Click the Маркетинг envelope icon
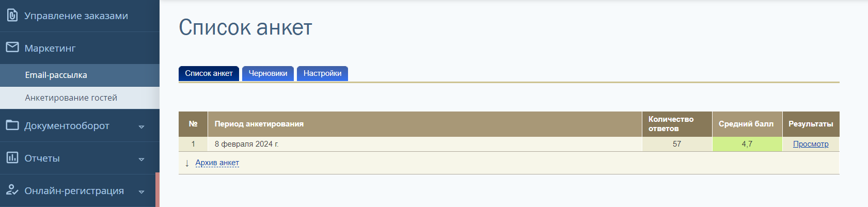The height and width of the screenshot is (207, 868). (x=12, y=47)
